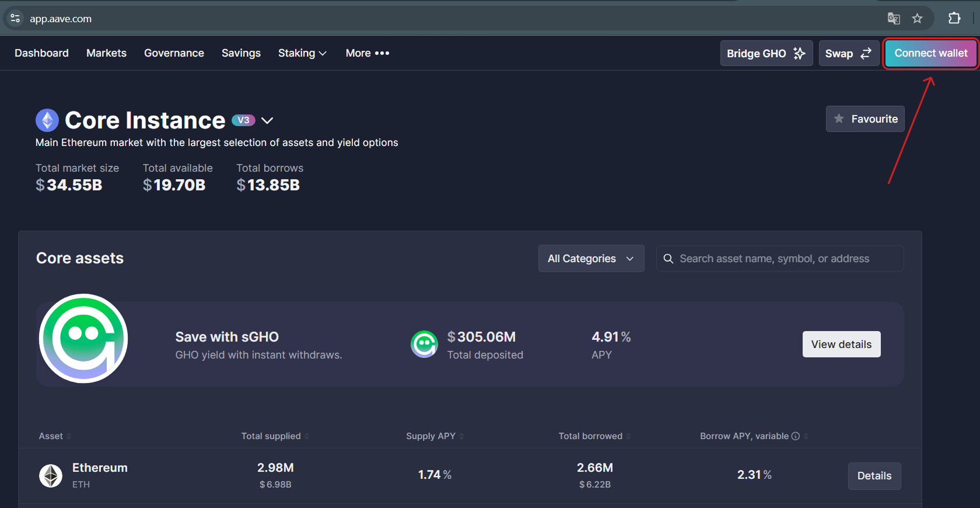Click the GHO yield with instant withdraws text
This screenshot has height=508, width=980.
[259, 355]
